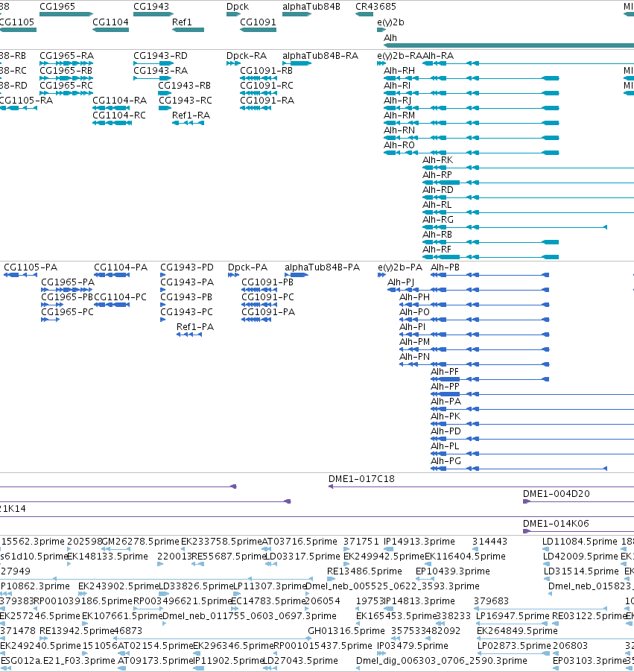This screenshot has width=634, height=672.
Task: Open the AT03716.5prime EST label
Action: tap(299, 542)
